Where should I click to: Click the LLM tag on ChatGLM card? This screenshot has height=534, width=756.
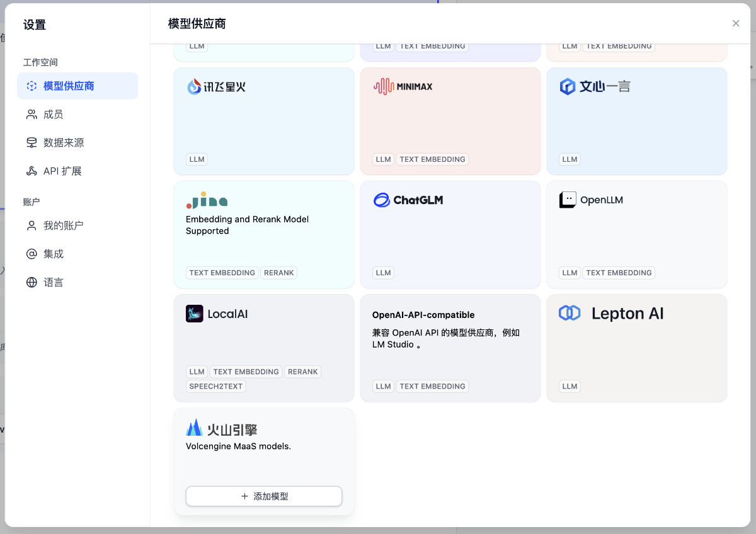pyautogui.click(x=384, y=273)
